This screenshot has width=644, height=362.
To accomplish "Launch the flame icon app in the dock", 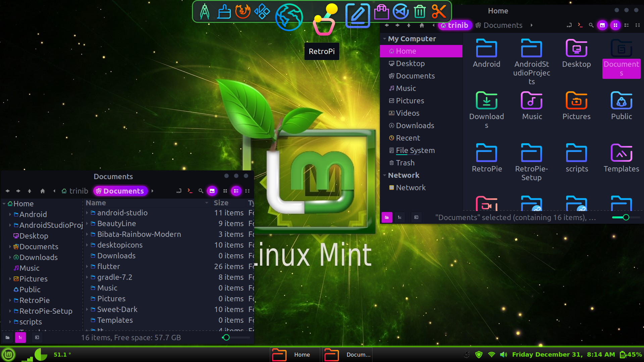I will (243, 11).
